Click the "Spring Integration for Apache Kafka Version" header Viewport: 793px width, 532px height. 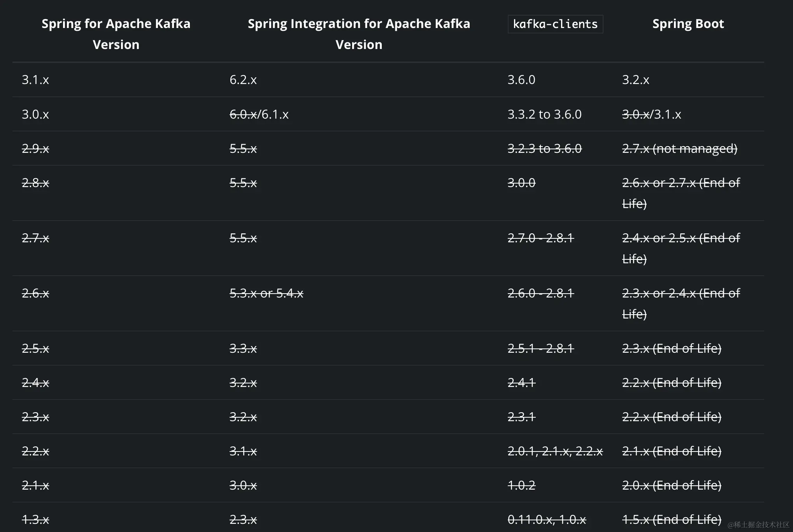pyautogui.click(x=359, y=34)
